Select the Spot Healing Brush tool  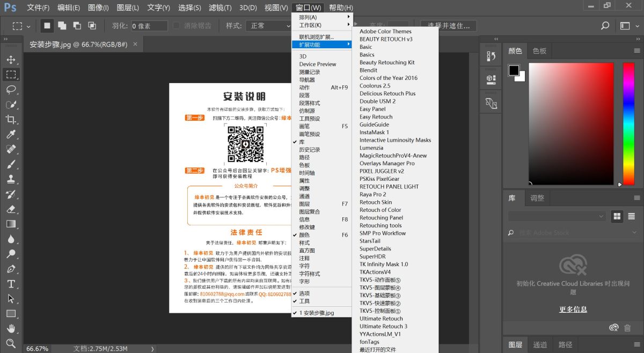(x=11, y=149)
